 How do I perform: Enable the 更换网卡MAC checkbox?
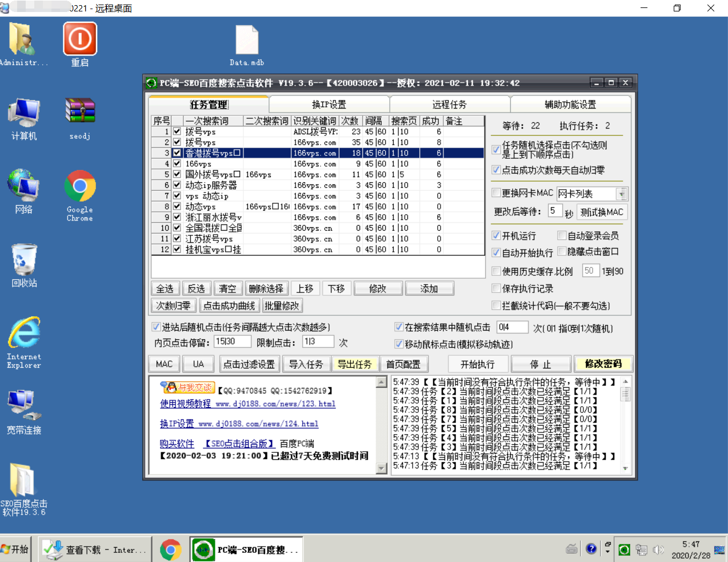pos(496,193)
